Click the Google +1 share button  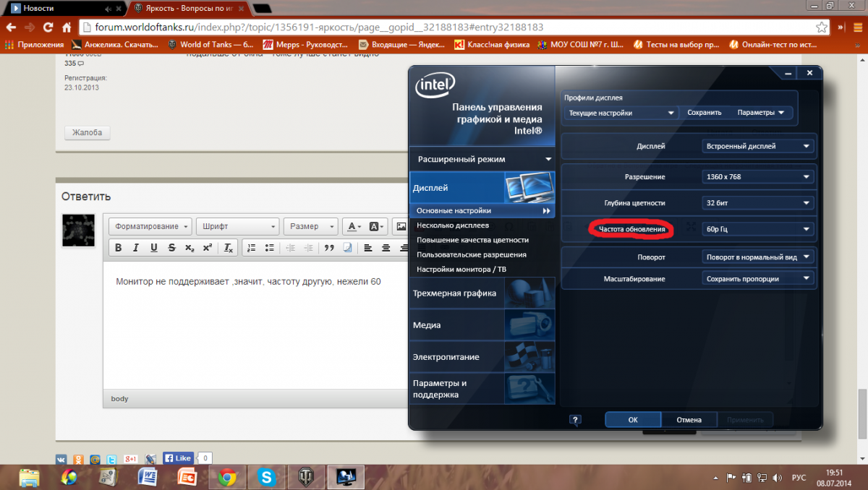(131, 459)
